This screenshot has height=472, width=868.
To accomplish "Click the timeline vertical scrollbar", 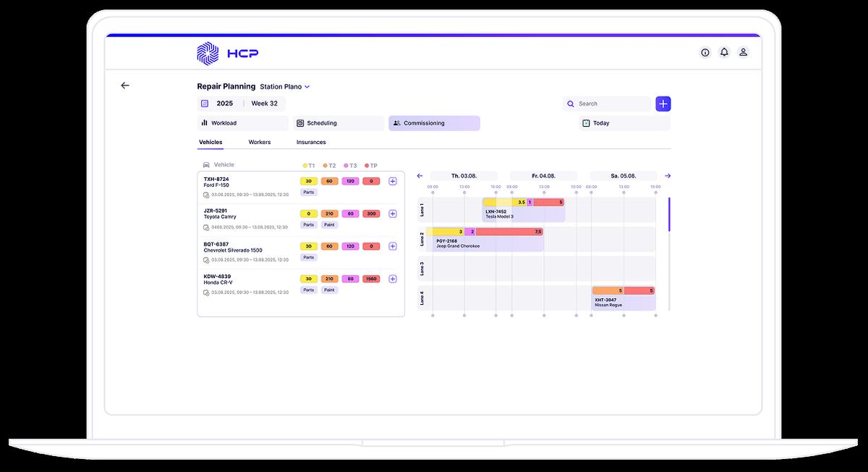I will pos(669,214).
